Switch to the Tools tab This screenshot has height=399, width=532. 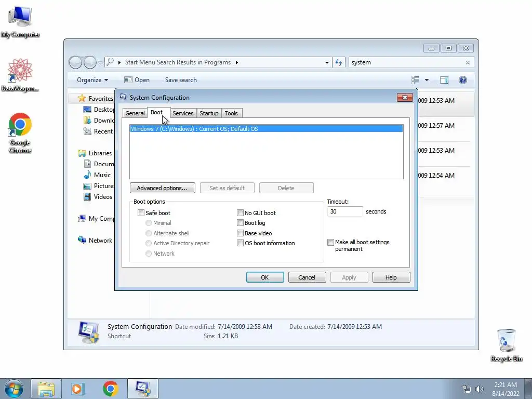231,113
